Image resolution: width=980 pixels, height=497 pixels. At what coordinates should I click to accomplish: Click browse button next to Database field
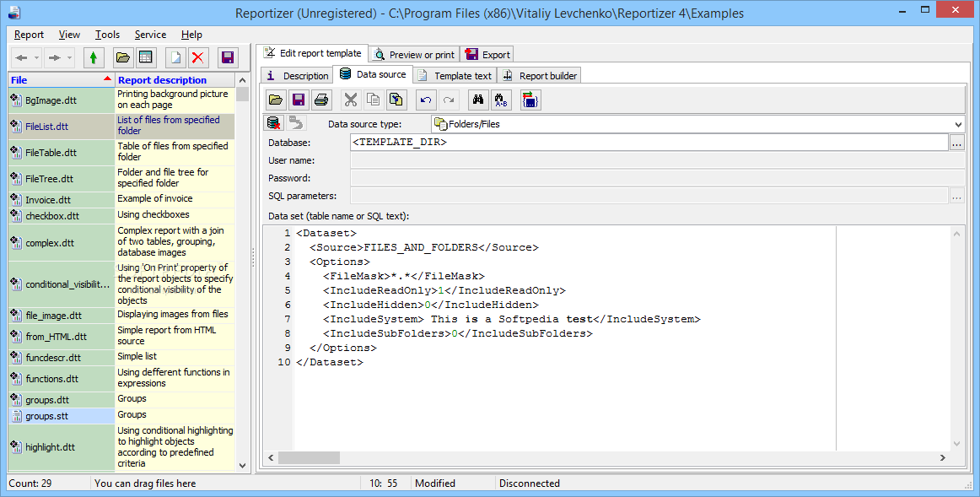pyautogui.click(x=957, y=143)
